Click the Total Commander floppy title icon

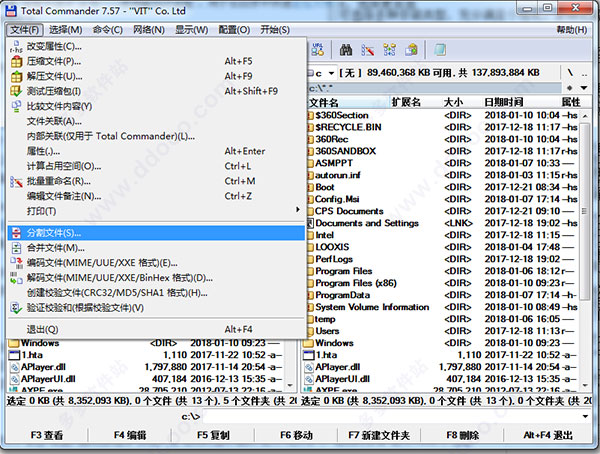pos(11,10)
